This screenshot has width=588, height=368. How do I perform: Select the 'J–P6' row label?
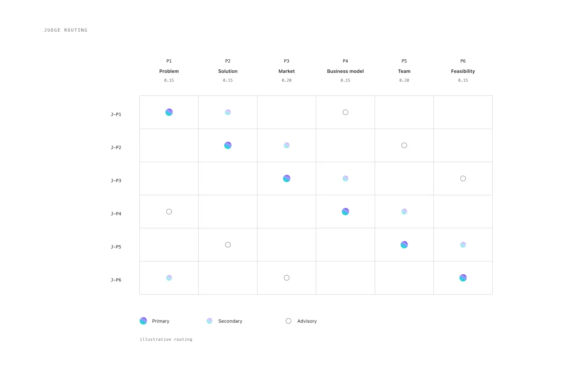point(116,280)
